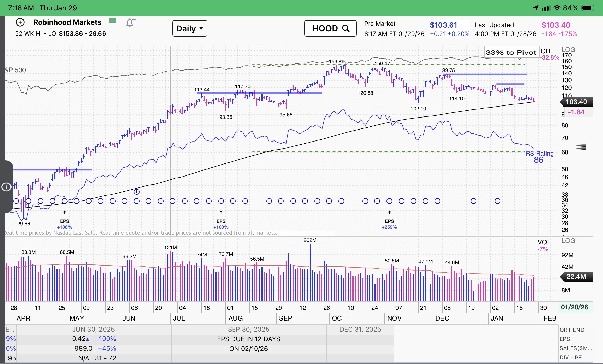Open the Daily timeframe dropdown
Viewport: 603px width, 364px height.
click(x=189, y=28)
